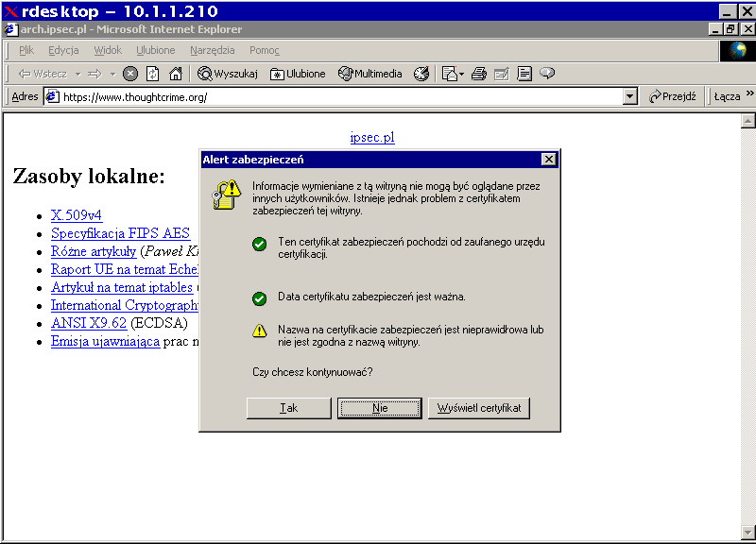Close the Alert zabezpieczeń dialog

point(549,160)
